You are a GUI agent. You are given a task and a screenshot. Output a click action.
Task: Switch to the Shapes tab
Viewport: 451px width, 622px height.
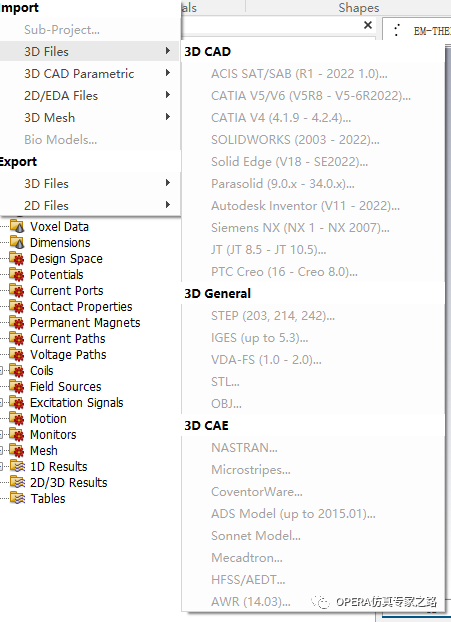[359, 8]
